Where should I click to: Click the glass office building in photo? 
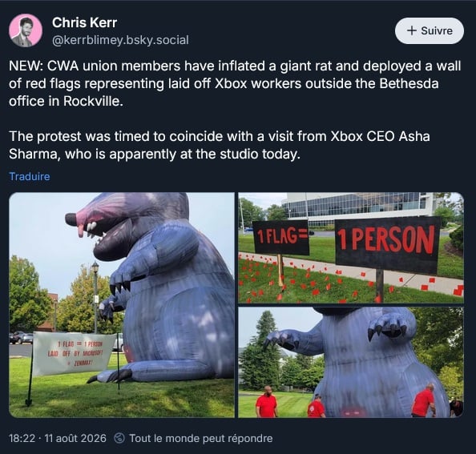(358, 207)
